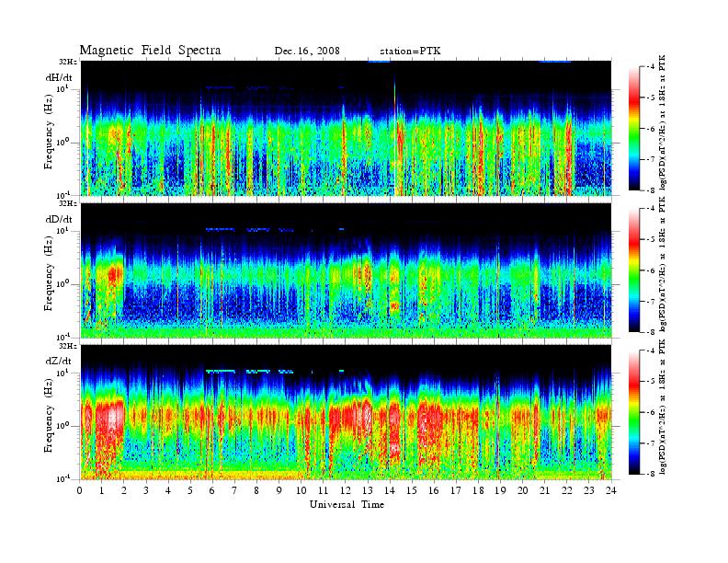Click hour '16' on the Universal Time axis
The height and width of the screenshot is (563, 728).
click(434, 491)
